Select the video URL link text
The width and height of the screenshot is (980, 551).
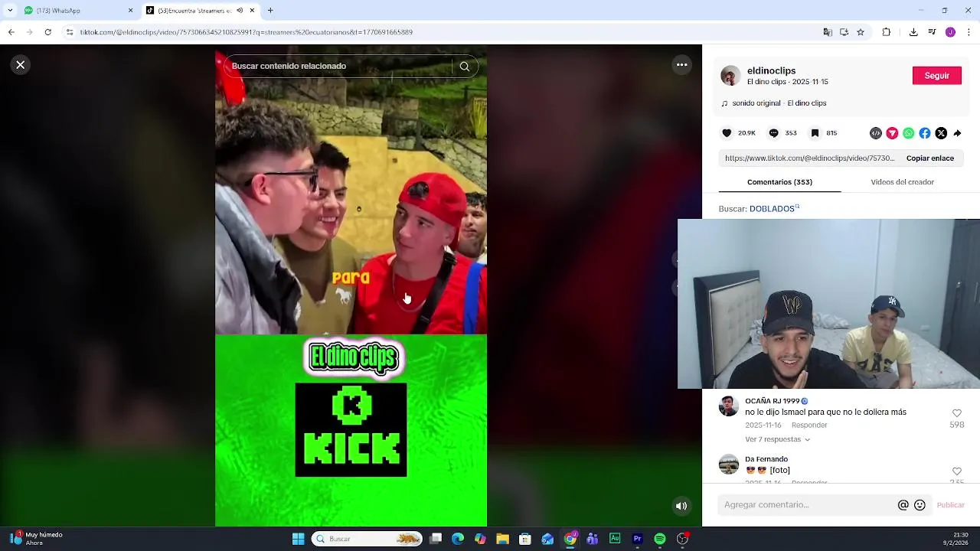pos(809,158)
